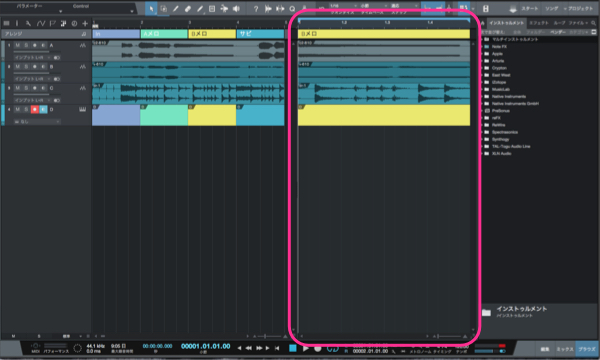
Task: Select the Split tool
Action: click(x=176, y=8)
